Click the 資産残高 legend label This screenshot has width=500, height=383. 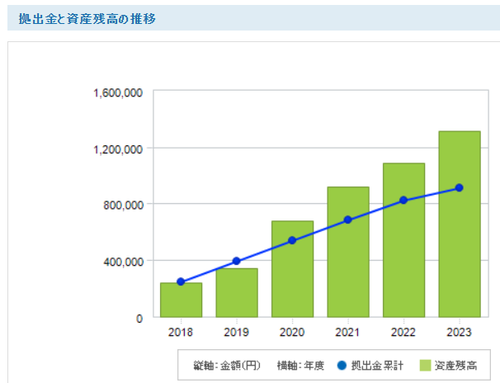456,366
